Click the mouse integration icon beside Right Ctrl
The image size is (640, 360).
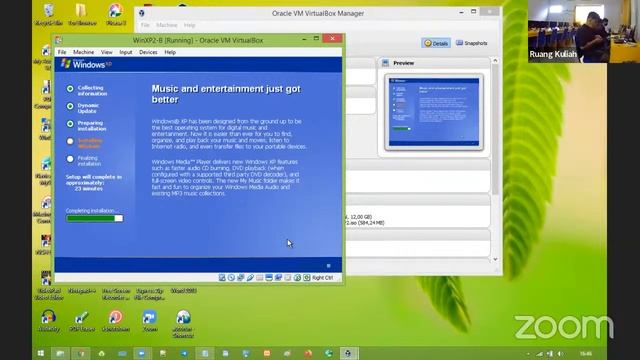(x=307, y=278)
